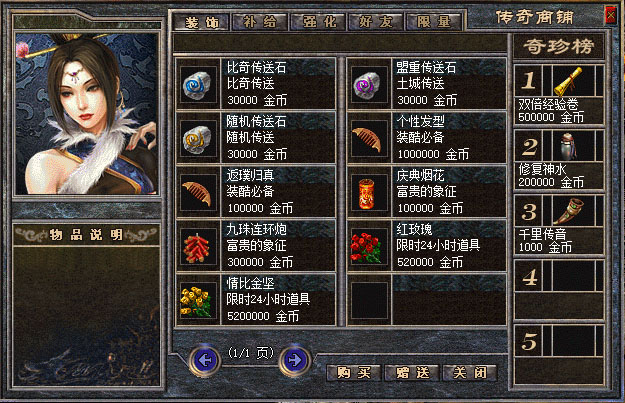Click the 赠送 gift button
The image size is (625, 403).
(412, 373)
